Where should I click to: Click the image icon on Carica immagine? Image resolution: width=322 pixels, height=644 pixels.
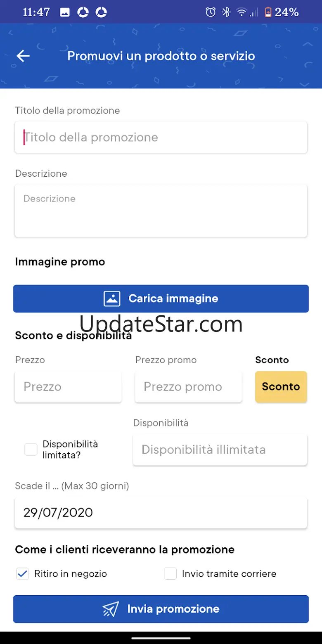click(x=112, y=298)
